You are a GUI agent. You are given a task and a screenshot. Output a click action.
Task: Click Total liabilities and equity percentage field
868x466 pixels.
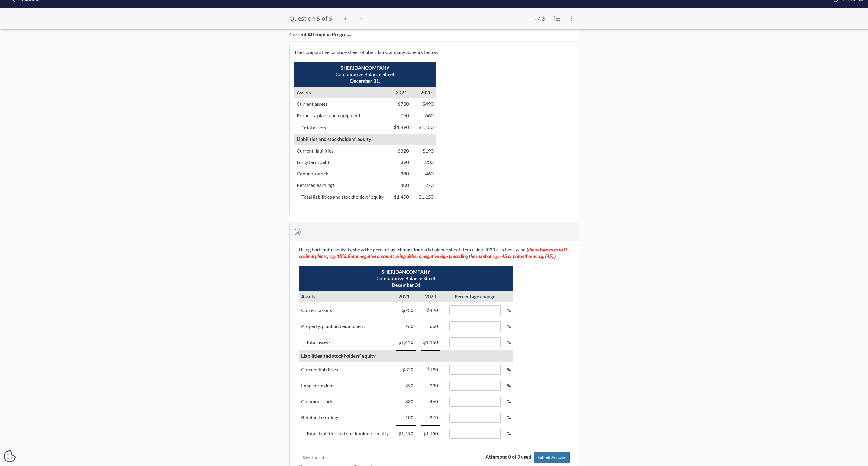pos(475,434)
